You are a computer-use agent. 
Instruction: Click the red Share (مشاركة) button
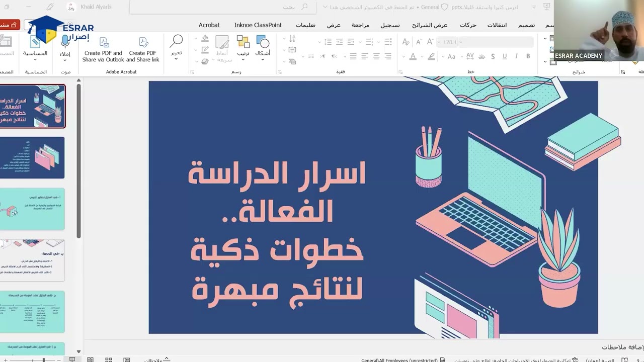coord(10,25)
